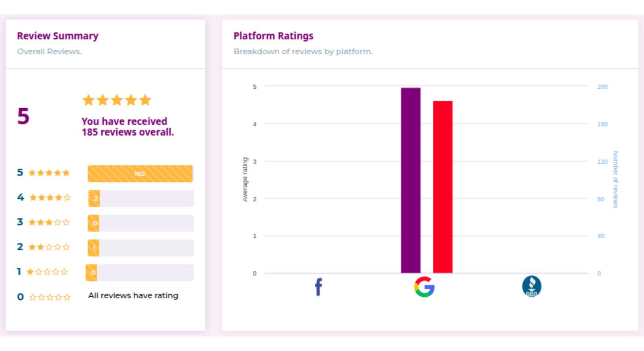644x351 pixels.
Task: Click the 2-star bar showing 1
Action: point(94,248)
